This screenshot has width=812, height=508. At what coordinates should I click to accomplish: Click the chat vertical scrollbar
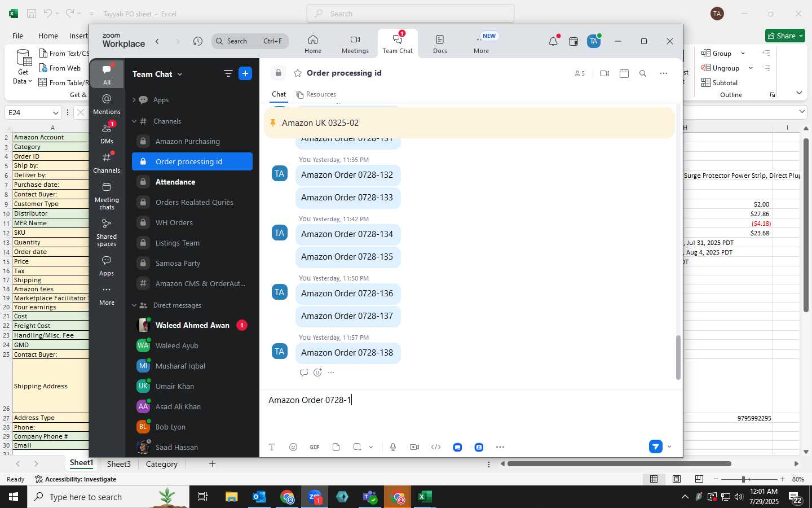click(x=678, y=357)
